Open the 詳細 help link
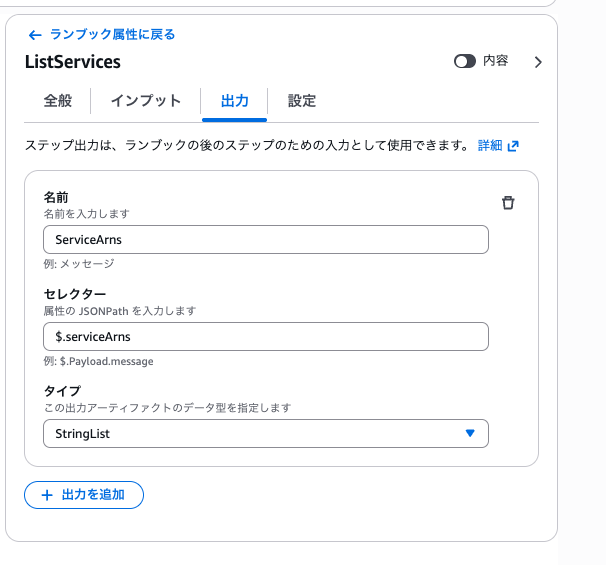The image size is (606, 565). tap(490, 146)
